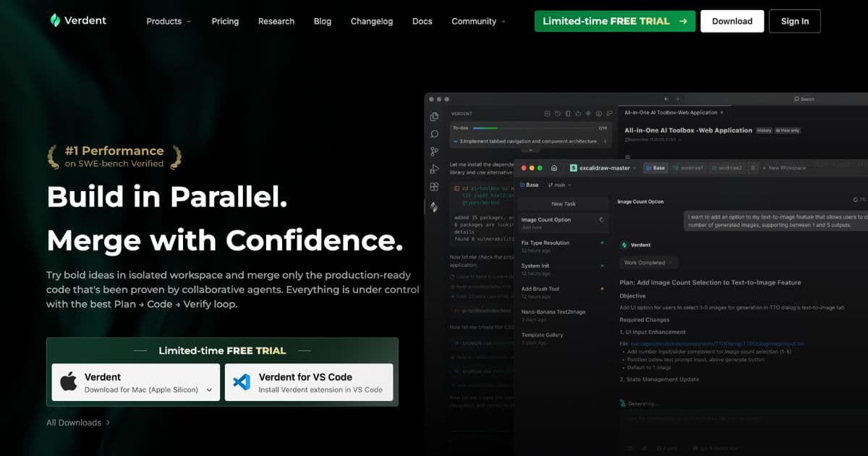Select the Search magnifier in activity bar

coord(434,134)
